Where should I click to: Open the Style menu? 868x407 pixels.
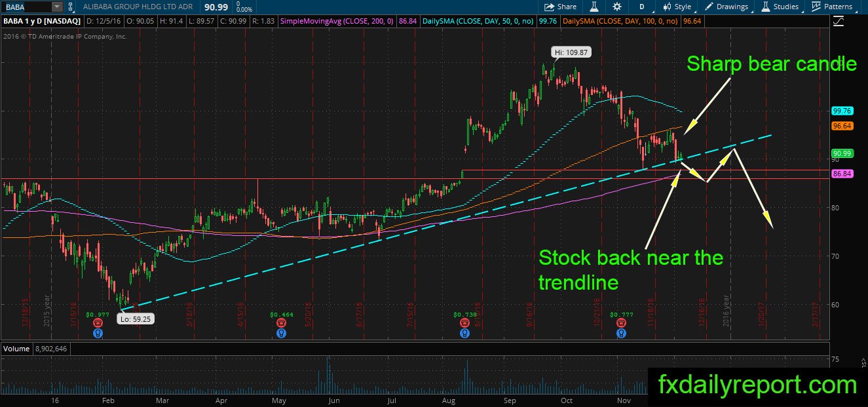(677, 7)
